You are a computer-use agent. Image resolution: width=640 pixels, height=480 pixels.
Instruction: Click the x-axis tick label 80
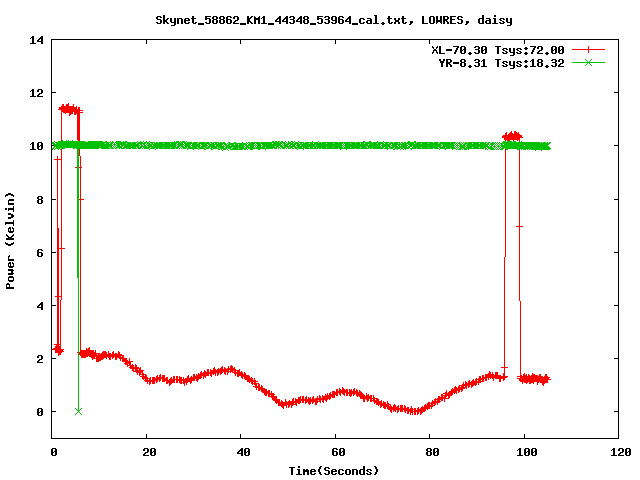(x=433, y=452)
